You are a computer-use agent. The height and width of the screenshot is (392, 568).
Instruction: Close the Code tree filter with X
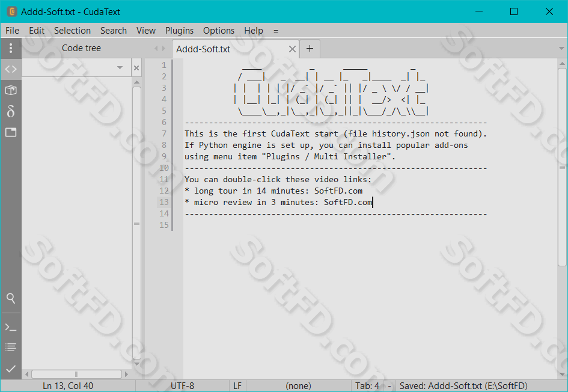pyautogui.click(x=136, y=68)
